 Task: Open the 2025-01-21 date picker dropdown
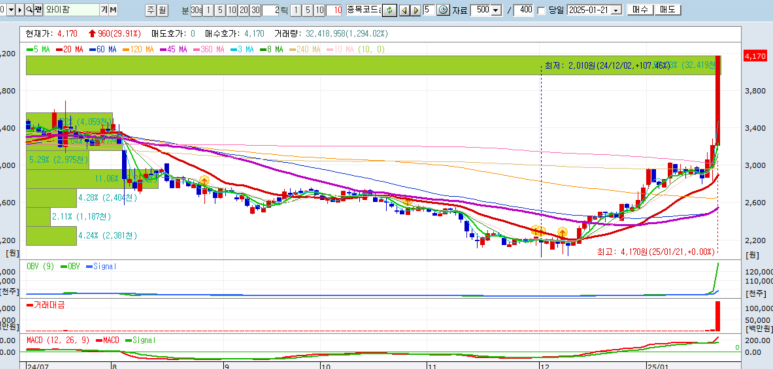click(617, 10)
